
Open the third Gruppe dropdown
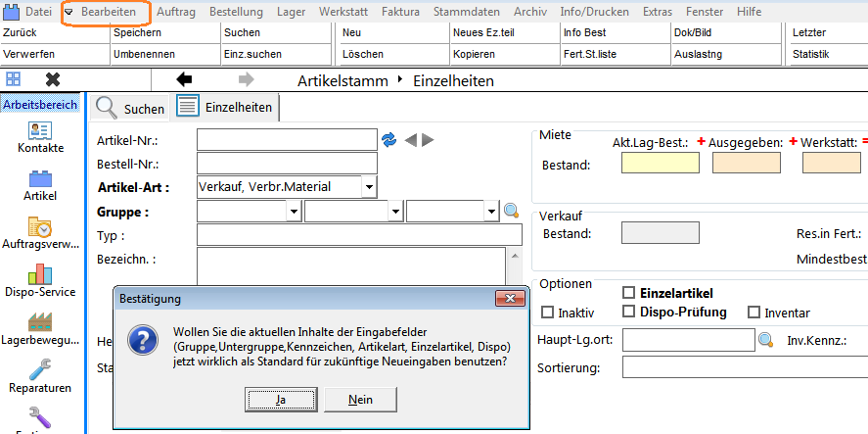491,212
